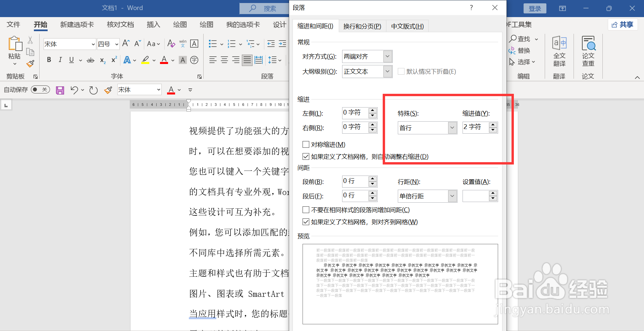This screenshot has width=644, height=331.
Task: Toggle the AutoSave switch
Action: (x=40, y=89)
